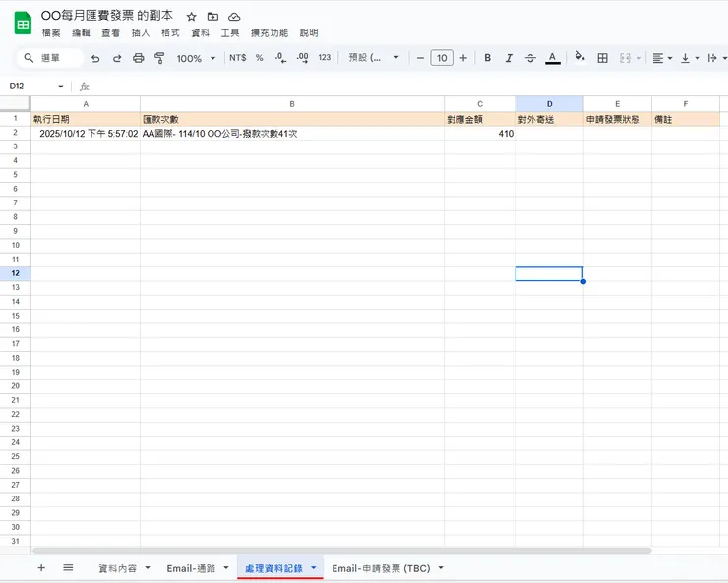
Task: Toggle italic formatting
Action: [x=509, y=58]
